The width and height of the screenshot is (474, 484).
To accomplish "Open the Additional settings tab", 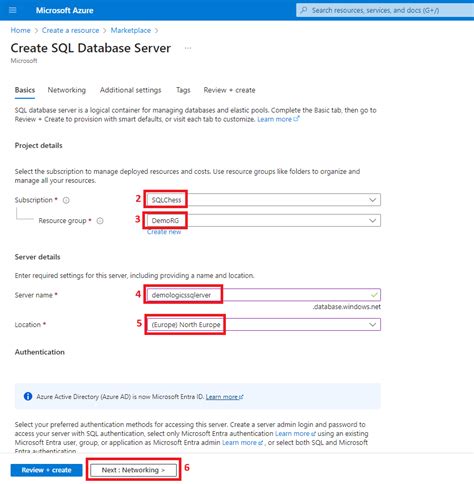I will [x=131, y=90].
